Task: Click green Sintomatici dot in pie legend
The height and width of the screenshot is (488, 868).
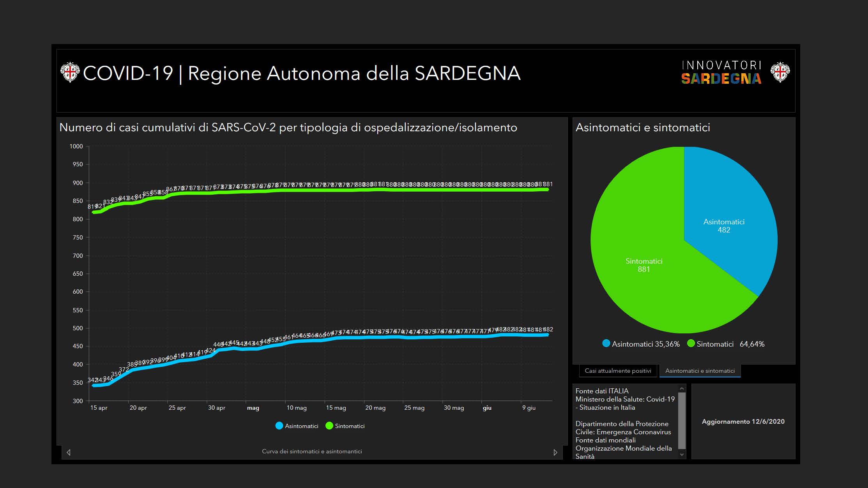Action: click(x=691, y=344)
